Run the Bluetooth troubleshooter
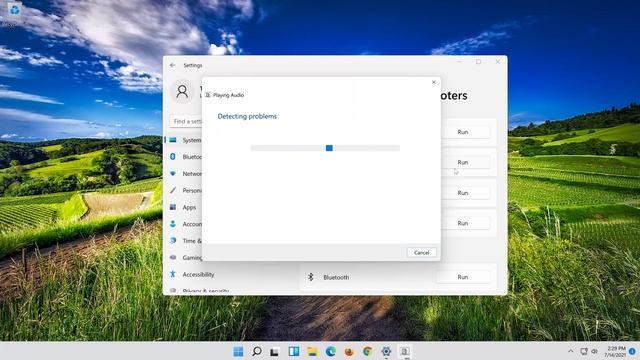Image resolution: width=640 pixels, height=360 pixels. pos(462,277)
